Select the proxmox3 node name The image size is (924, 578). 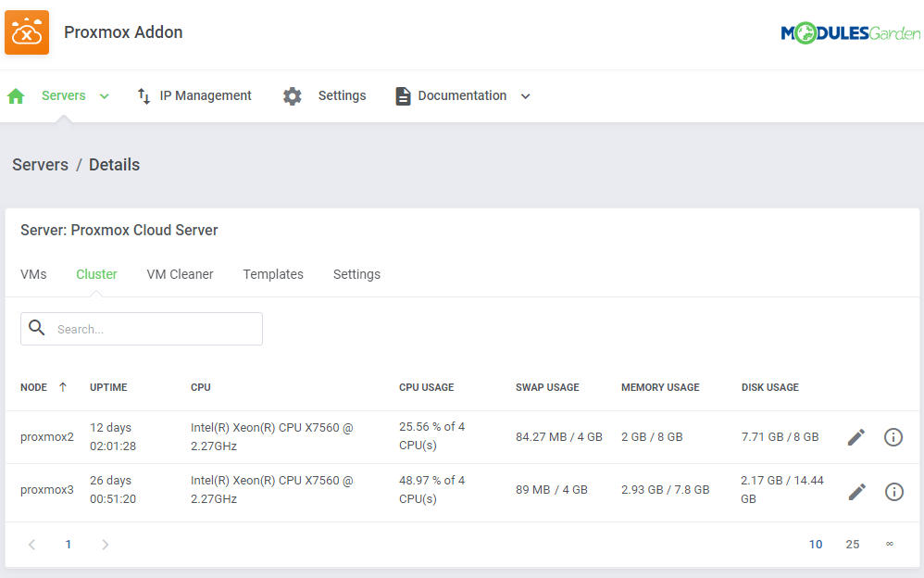[47, 489]
